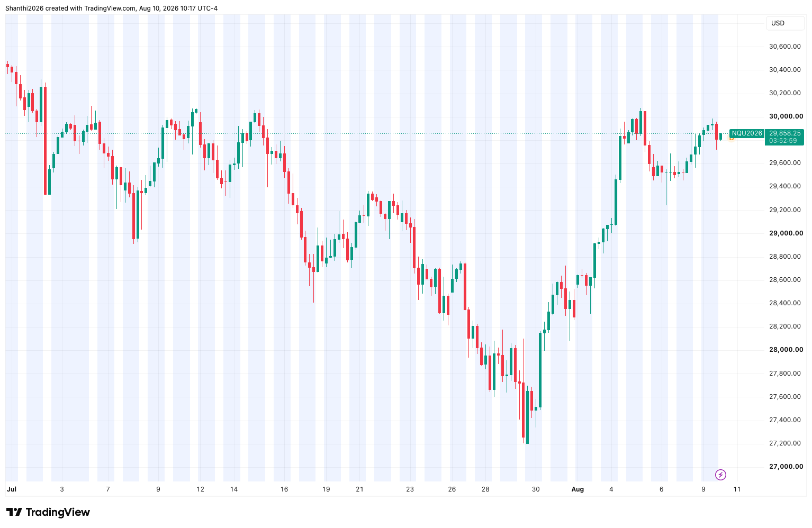812x528 pixels.
Task: Click date 12 on the time axis
Action: (200, 489)
